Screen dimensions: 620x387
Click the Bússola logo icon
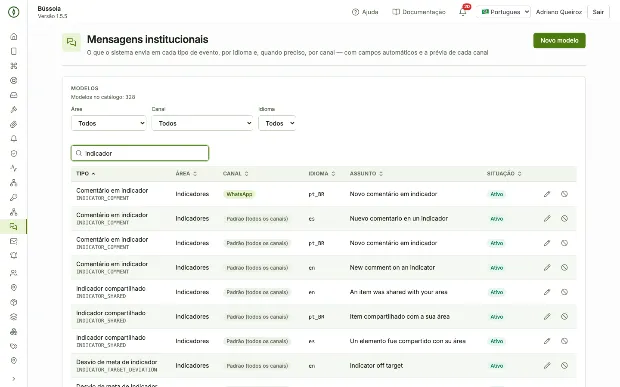(x=14, y=12)
